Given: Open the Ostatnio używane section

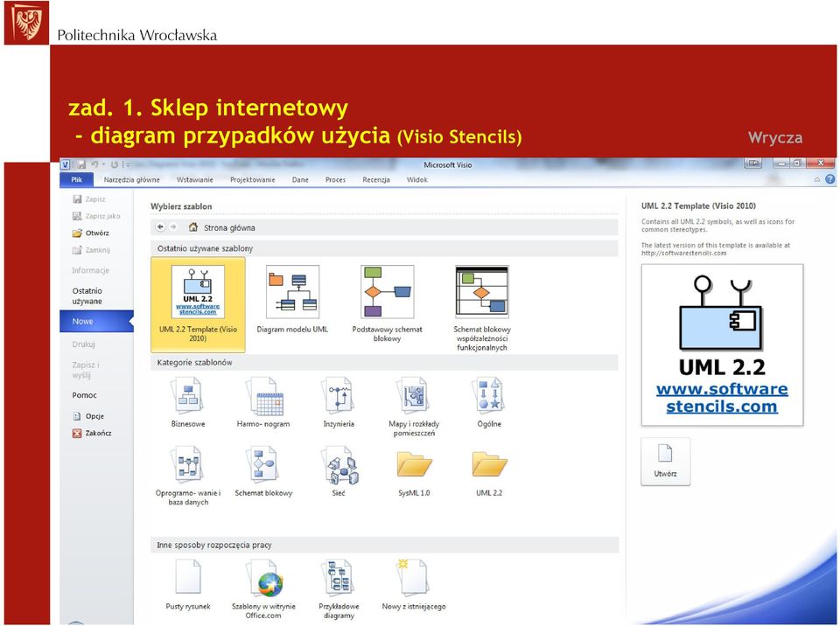Looking at the screenshot, I should click(x=87, y=296).
